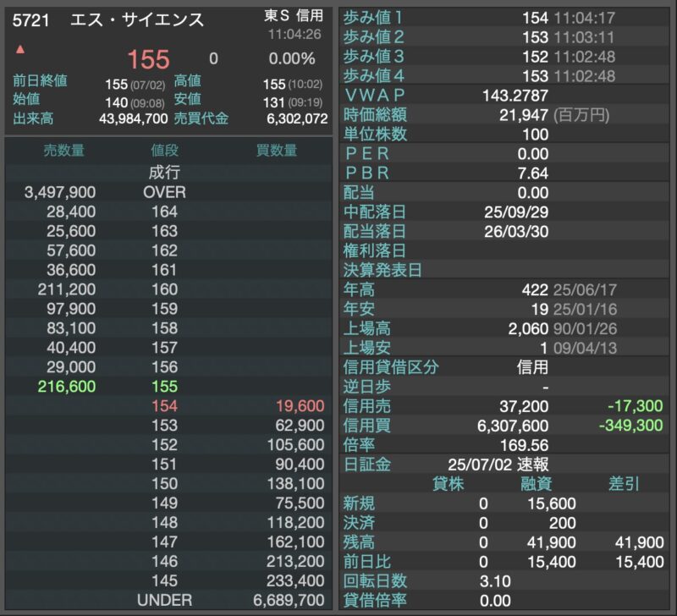The height and width of the screenshot is (616, 677).
Task: Click the green best ask price 155
Action: click(164, 387)
